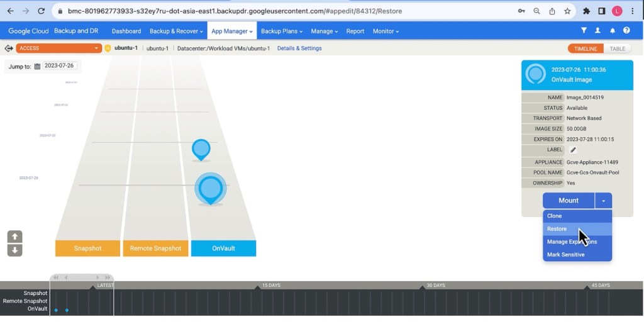Click the help question mark icon

click(626, 30)
